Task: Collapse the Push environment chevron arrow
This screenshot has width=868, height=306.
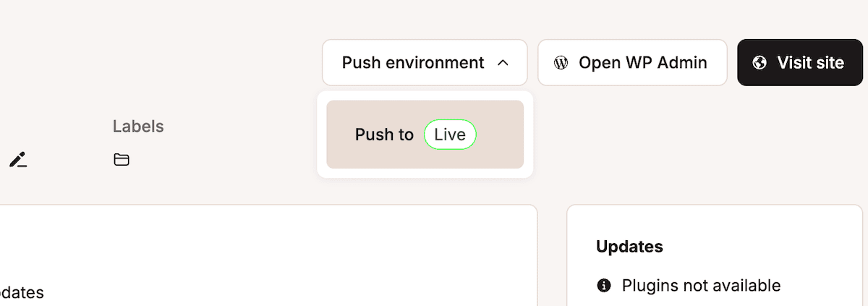Action: coord(503,63)
